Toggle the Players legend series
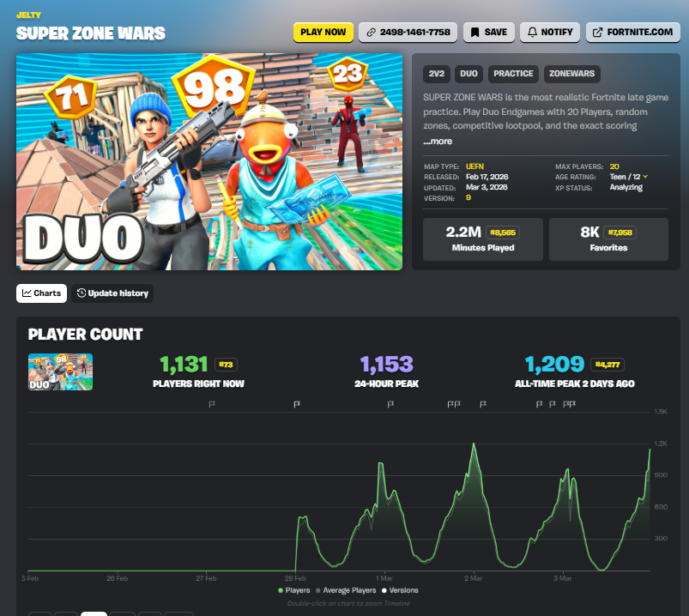 [294, 590]
